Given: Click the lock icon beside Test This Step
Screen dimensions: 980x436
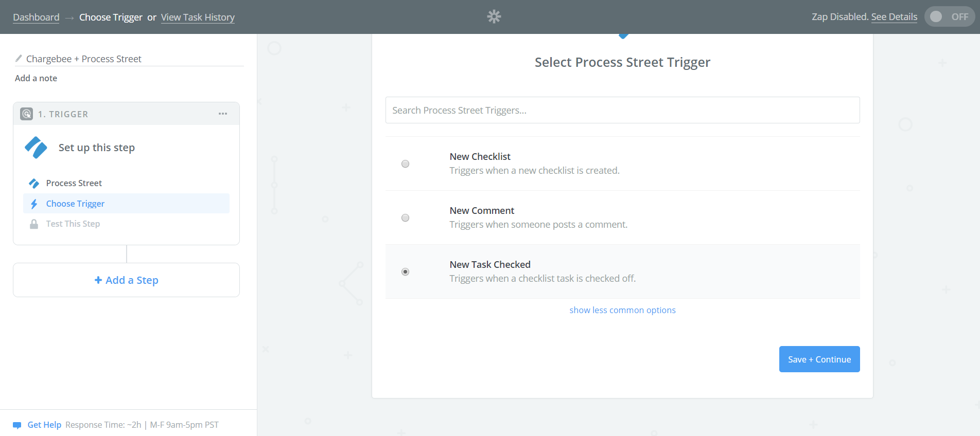Looking at the screenshot, I should (x=34, y=224).
